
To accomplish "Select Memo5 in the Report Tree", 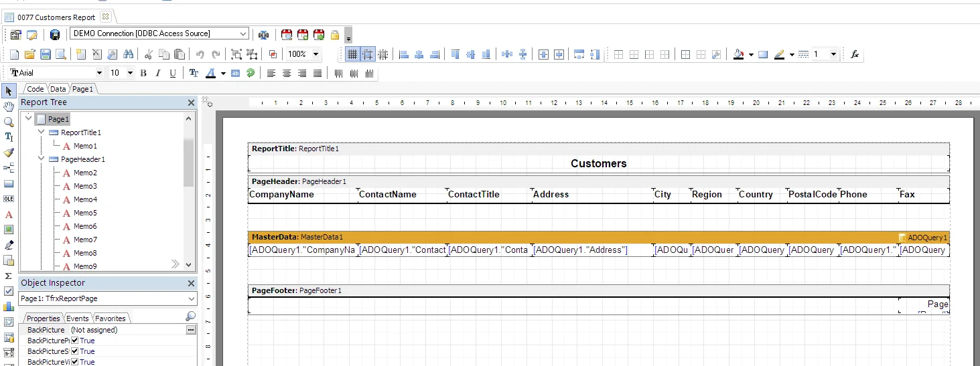I will pyautogui.click(x=85, y=213).
